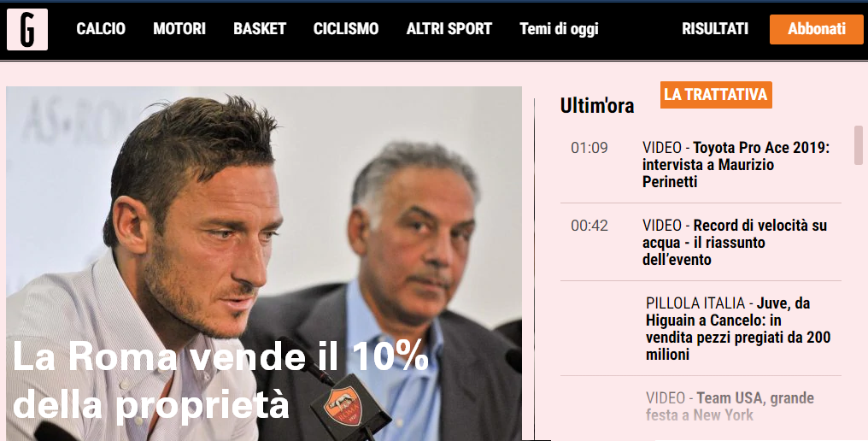
Task: Open Toyota Pro Ace 2019 video link
Action: click(x=736, y=165)
